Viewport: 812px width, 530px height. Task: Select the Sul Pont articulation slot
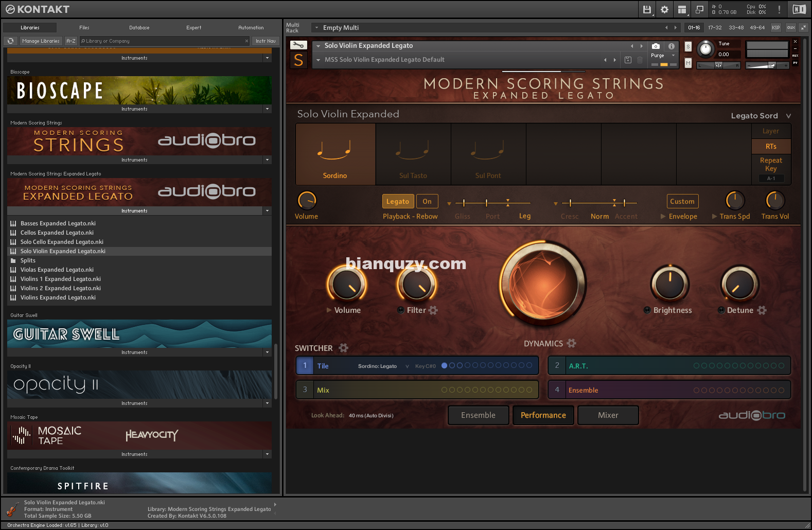click(488, 154)
